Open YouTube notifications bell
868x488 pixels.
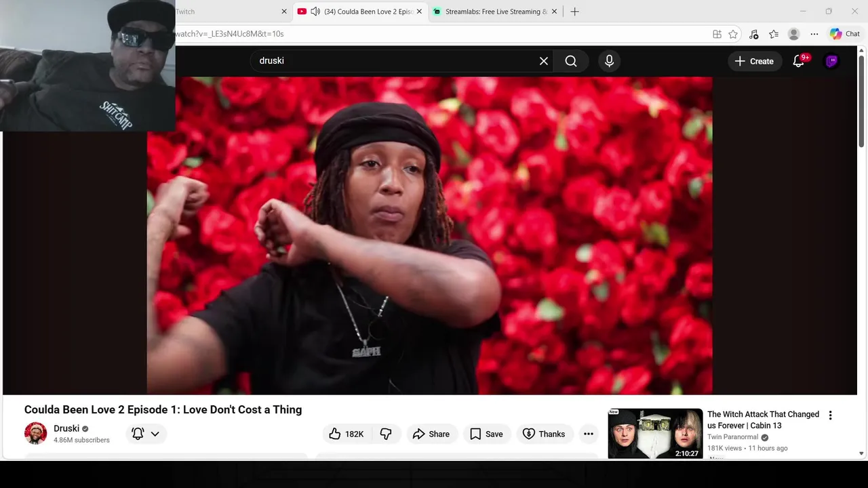tap(799, 61)
